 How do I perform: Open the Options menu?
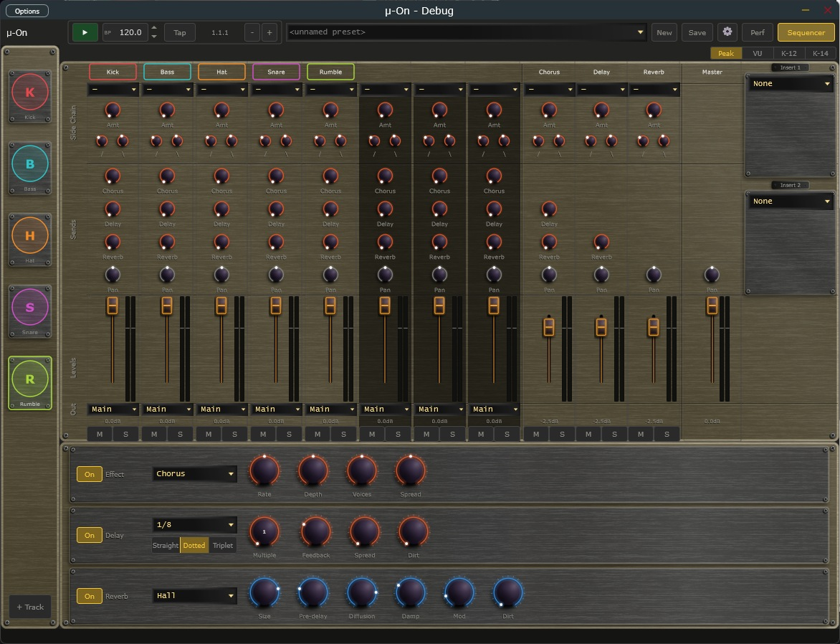[x=27, y=11]
